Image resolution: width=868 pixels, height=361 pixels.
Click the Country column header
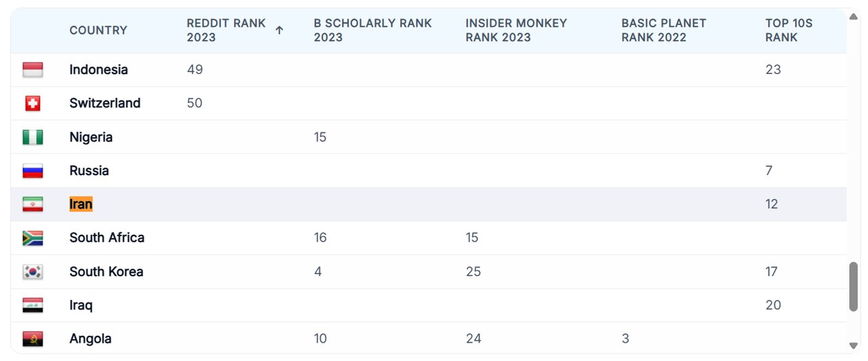click(x=98, y=30)
